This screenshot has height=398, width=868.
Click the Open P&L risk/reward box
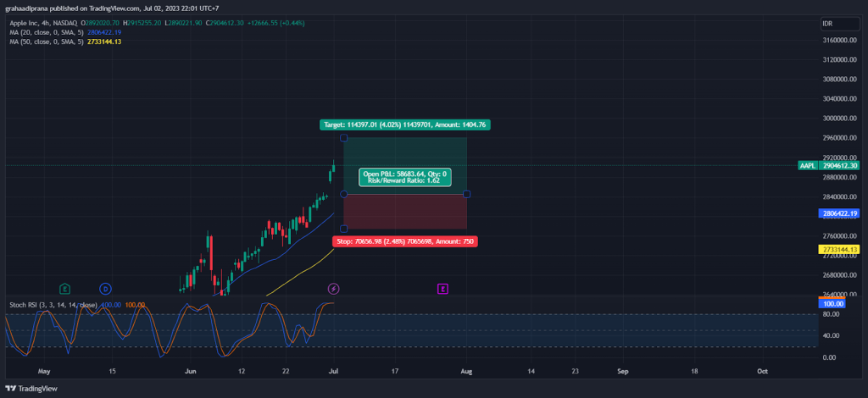(x=404, y=177)
